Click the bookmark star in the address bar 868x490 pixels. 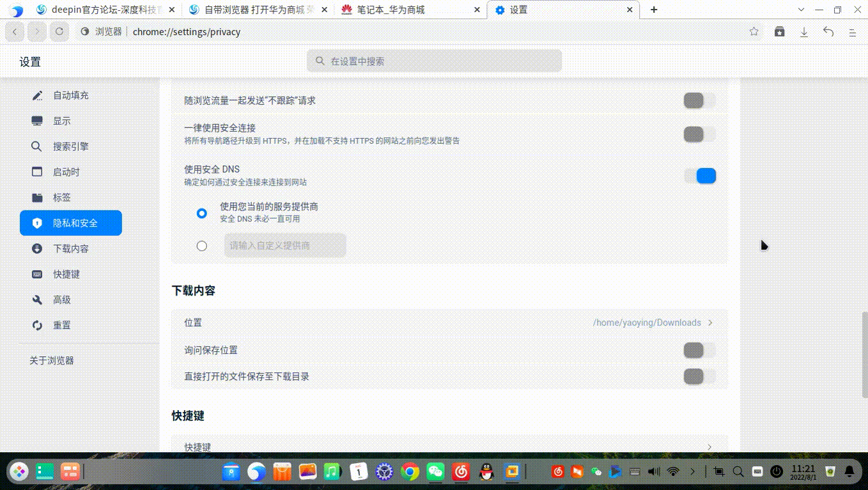pos(754,31)
